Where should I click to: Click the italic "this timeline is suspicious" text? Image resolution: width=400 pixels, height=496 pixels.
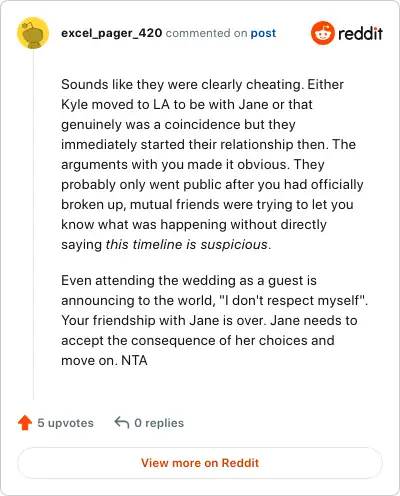pyautogui.click(x=187, y=244)
